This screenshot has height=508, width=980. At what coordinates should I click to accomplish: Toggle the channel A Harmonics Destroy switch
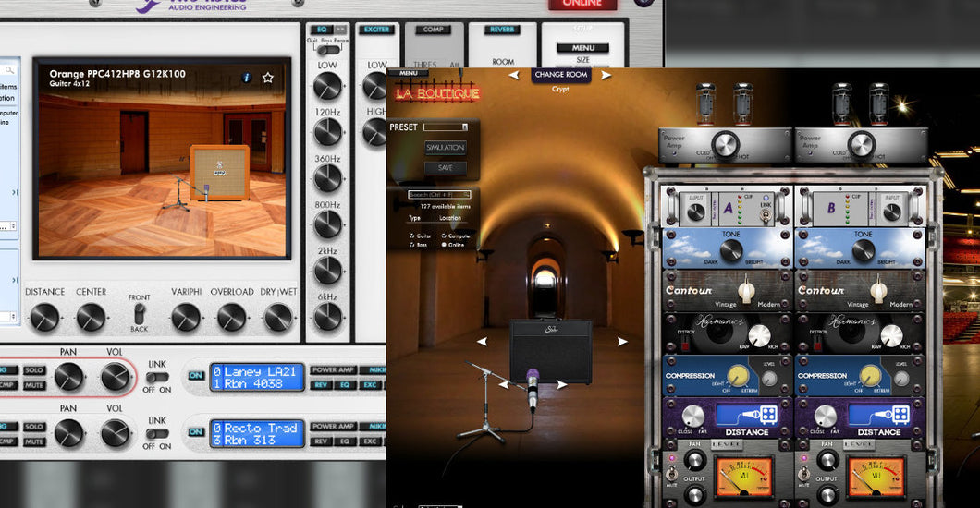coord(684,342)
